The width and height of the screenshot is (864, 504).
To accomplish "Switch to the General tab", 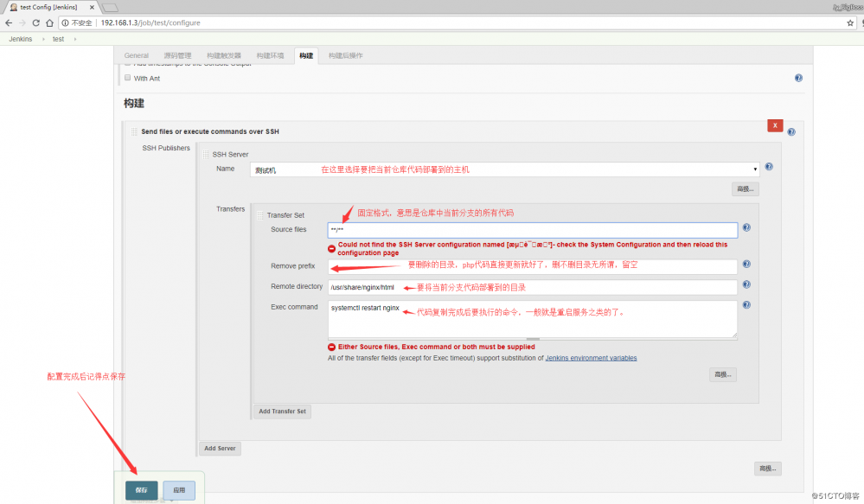I will click(136, 54).
